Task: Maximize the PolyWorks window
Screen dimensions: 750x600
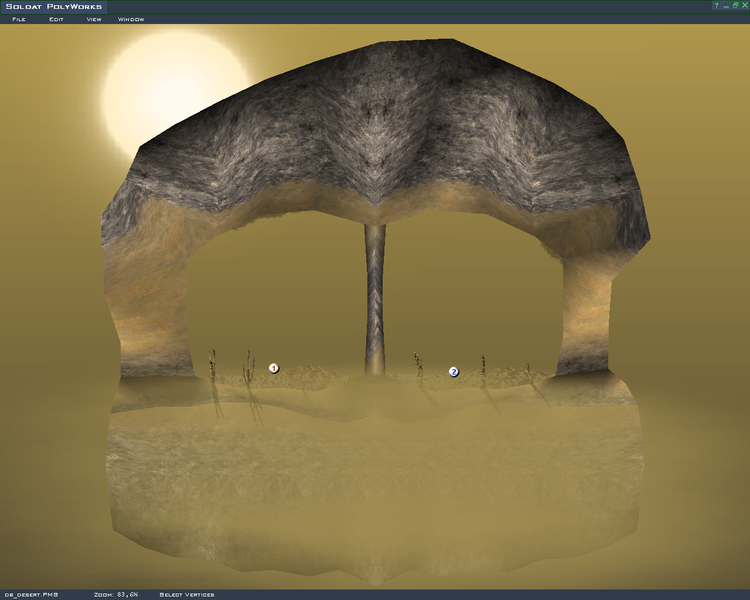Action: click(734, 6)
